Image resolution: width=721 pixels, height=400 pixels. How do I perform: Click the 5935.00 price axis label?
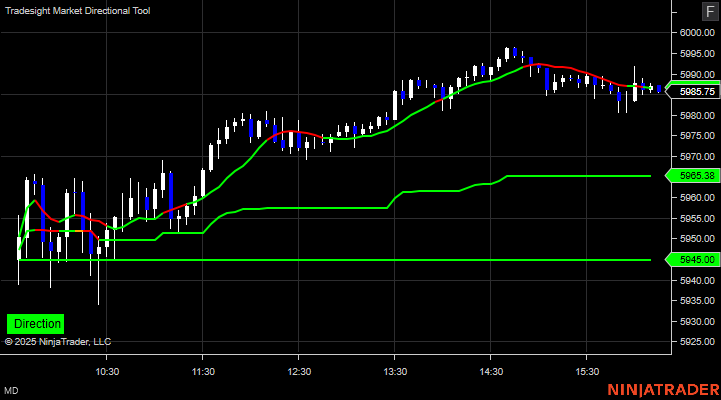pos(697,301)
